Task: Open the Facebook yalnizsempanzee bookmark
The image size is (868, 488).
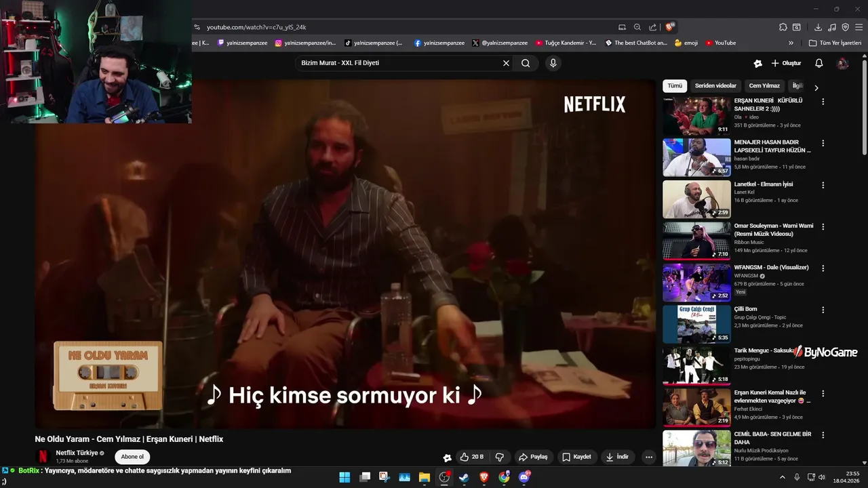Action: pyautogui.click(x=439, y=43)
